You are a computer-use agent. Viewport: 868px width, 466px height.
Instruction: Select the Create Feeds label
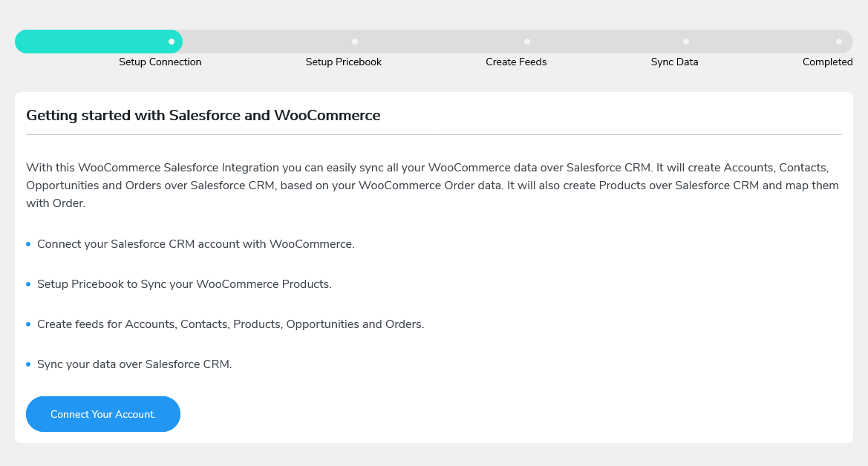(x=516, y=62)
